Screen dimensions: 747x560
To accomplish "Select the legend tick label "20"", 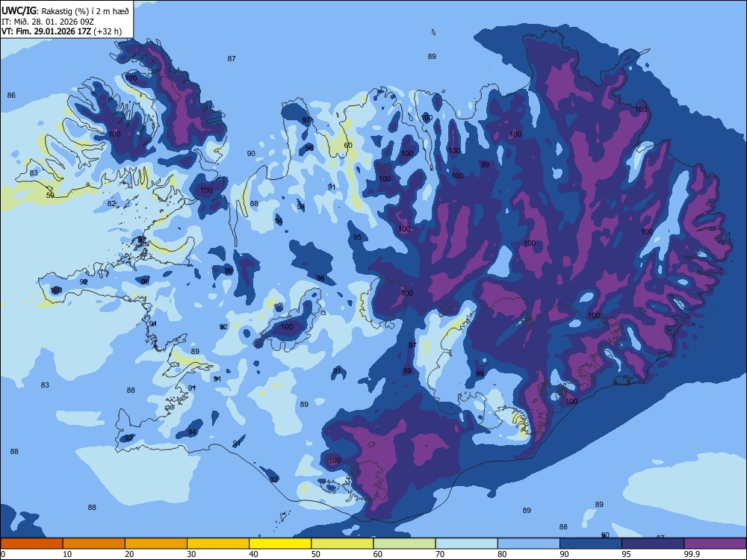I will 129,554.
